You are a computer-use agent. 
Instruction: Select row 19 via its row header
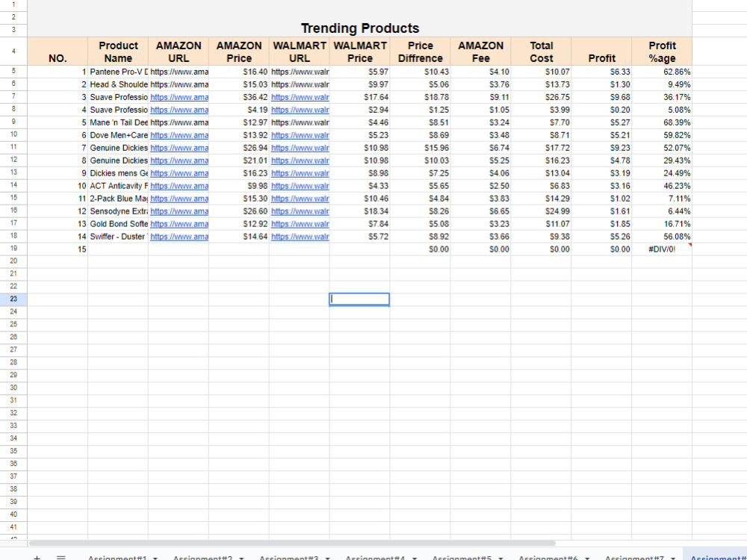(13, 249)
